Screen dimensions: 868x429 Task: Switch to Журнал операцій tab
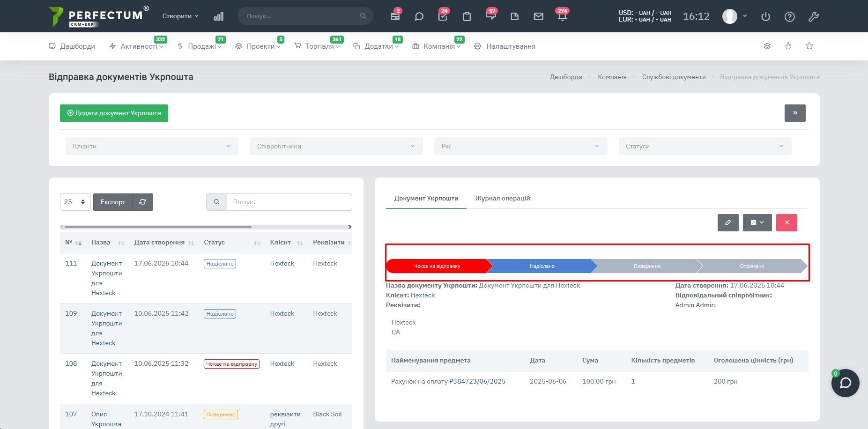click(503, 198)
